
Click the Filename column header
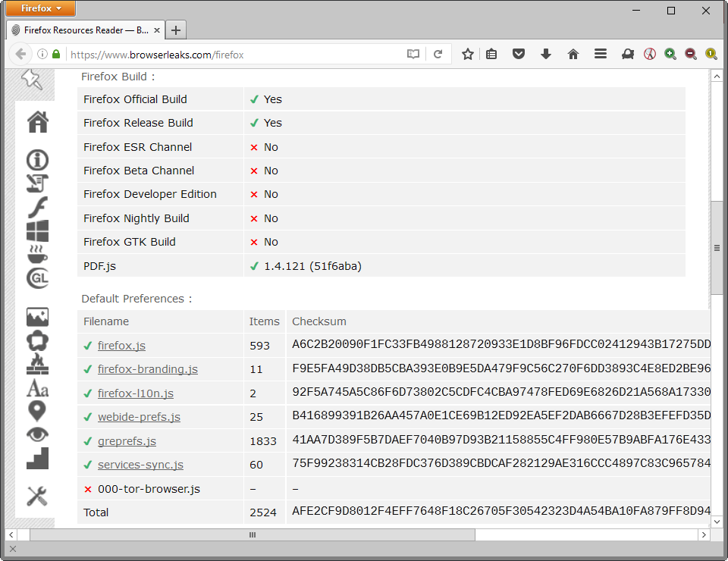click(106, 321)
